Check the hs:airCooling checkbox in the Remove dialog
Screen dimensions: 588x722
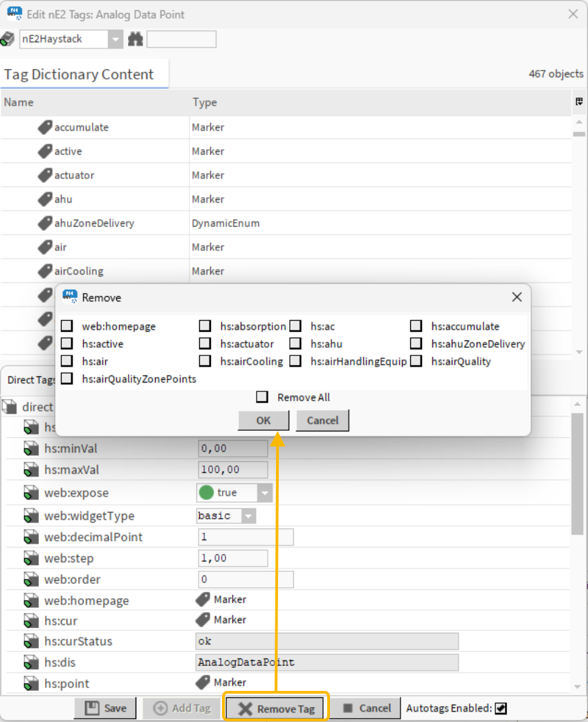pyautogui.click(x=205, y=361)
